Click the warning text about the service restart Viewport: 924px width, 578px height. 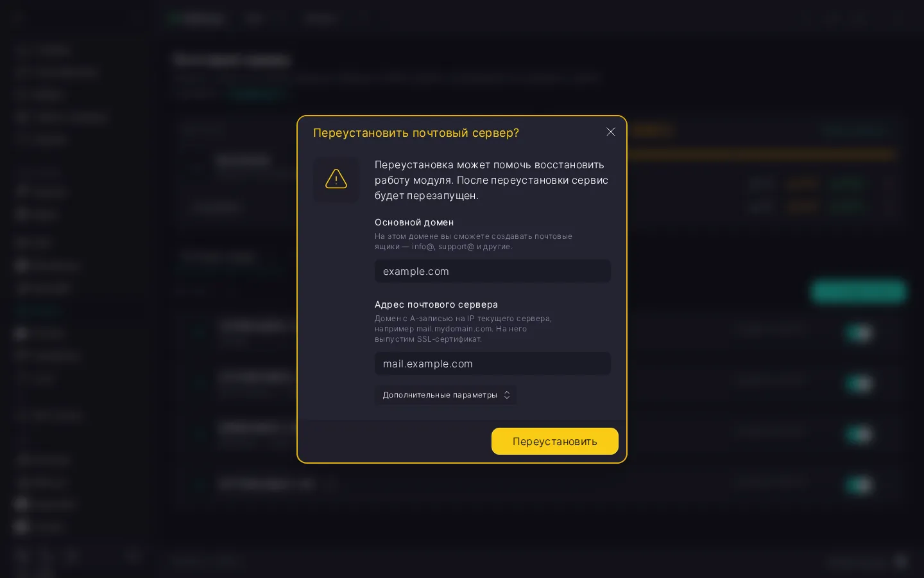coord(491,180)
